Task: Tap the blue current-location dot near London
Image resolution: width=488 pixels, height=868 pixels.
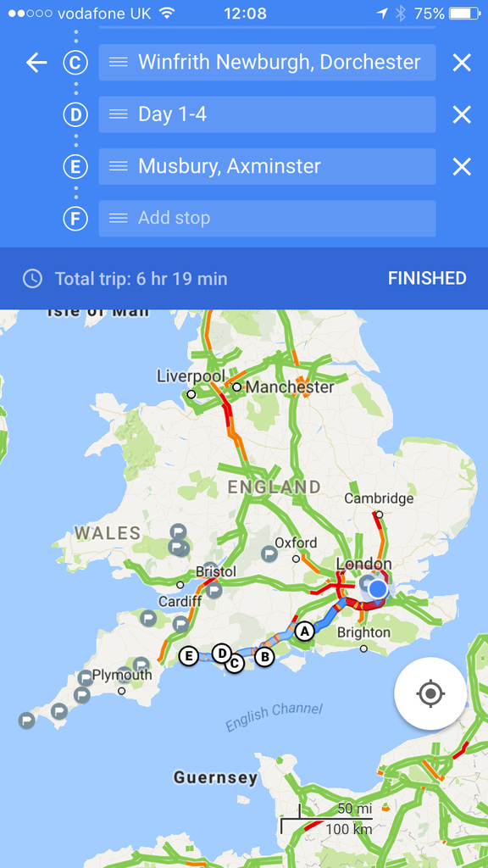Action: [x=378, y=588]
